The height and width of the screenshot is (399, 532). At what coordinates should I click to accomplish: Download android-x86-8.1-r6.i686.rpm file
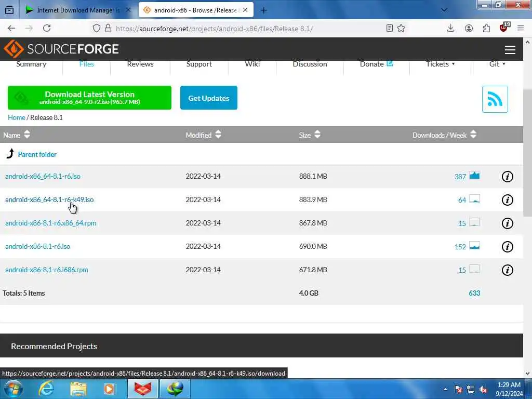coord(46,270)
